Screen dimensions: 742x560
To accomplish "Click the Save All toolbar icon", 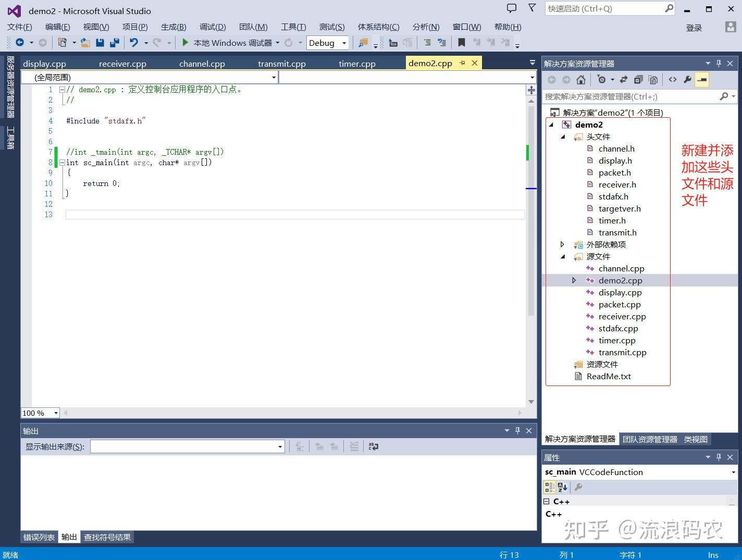I will 115,43.
